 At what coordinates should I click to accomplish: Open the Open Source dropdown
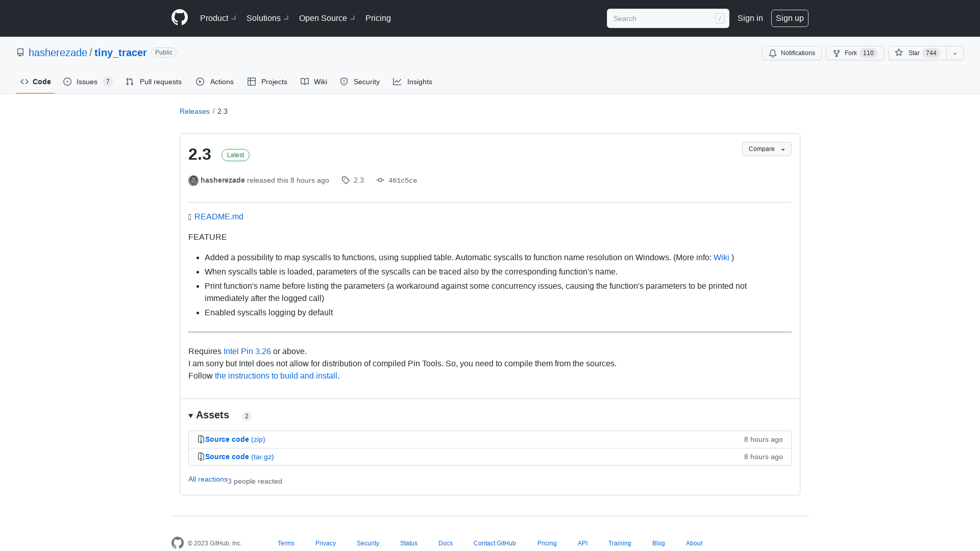[x=327, y=18]
